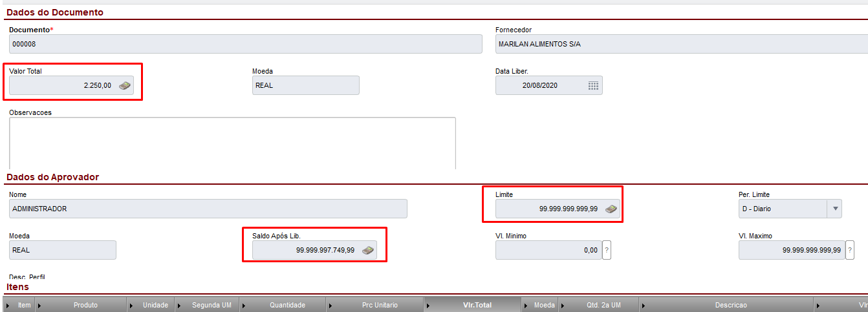
Task: Sort by the Moeda column header in Itens
Action: pyautogui.click(x=544, y=305)
